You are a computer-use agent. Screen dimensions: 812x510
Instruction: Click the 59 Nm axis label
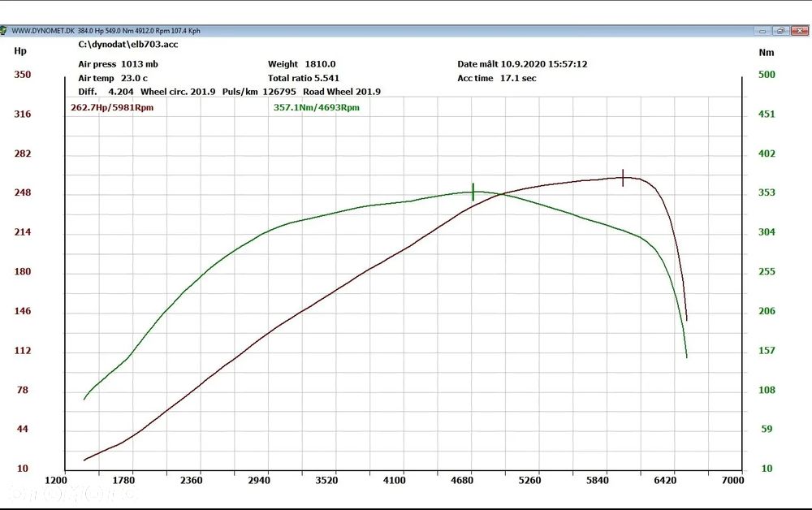pyautogui.click(x=767, y=430)
